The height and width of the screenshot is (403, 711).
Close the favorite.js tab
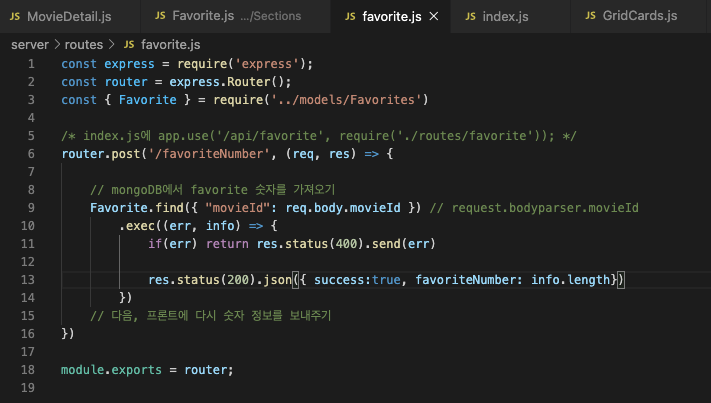(x=434, y=16)
